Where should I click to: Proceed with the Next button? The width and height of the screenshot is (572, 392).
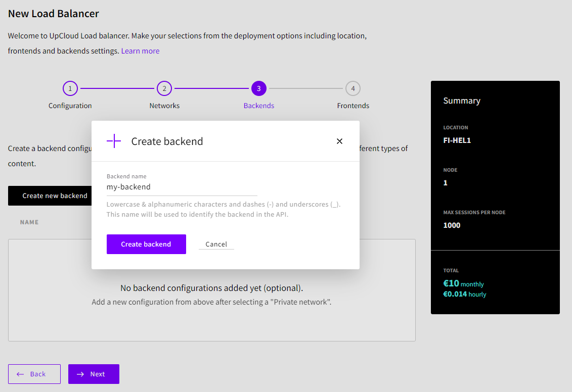[94, 374]
